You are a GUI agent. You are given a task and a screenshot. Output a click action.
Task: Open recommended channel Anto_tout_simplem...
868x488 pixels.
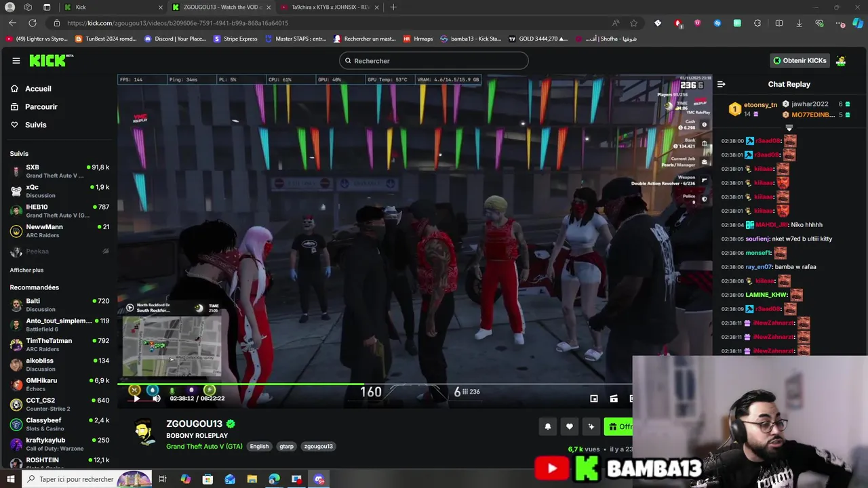[59, 325]
